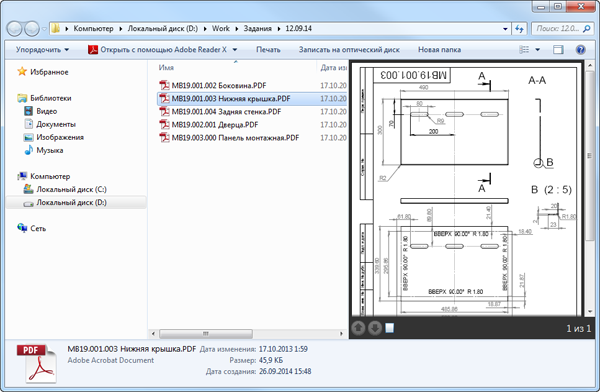Open the Музыка library
Screen dimensions: 600x392
coord(50,150)
